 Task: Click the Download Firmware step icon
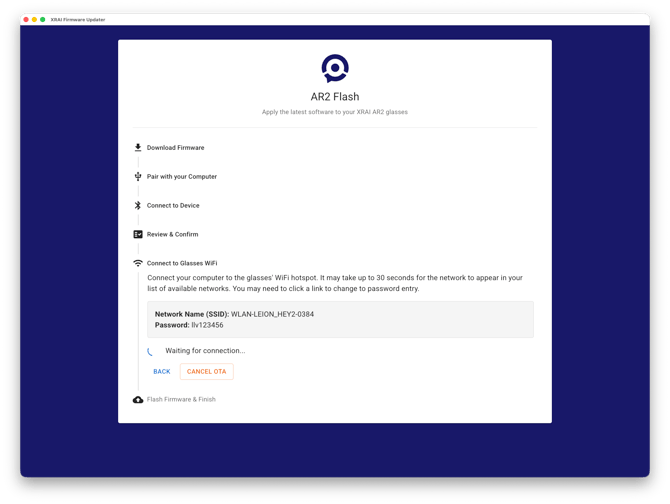pyautogui.click(x=138, y=147)
